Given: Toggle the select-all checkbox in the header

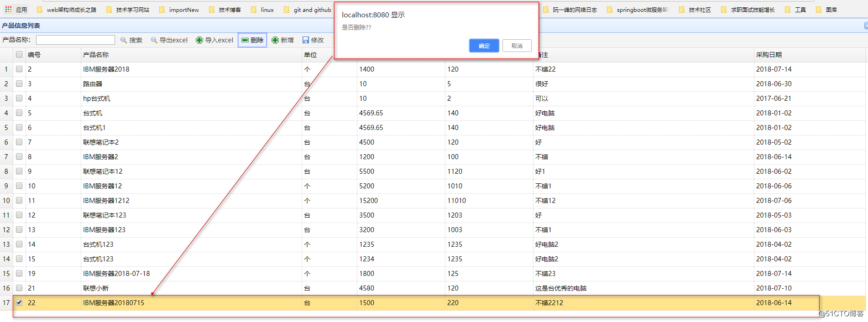Looking at the screenshot, I should pos(19,55).
